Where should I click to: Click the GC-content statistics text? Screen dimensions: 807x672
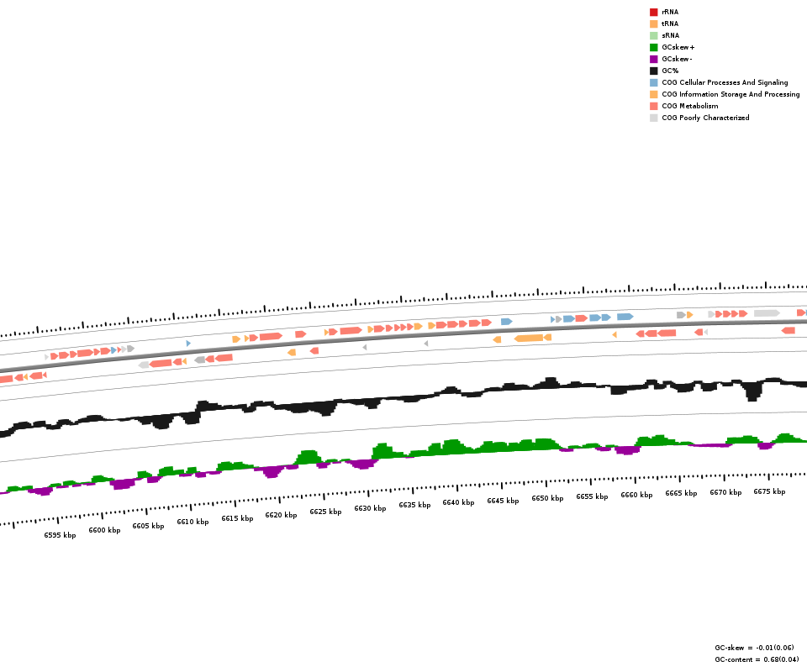tap(754, 659)
